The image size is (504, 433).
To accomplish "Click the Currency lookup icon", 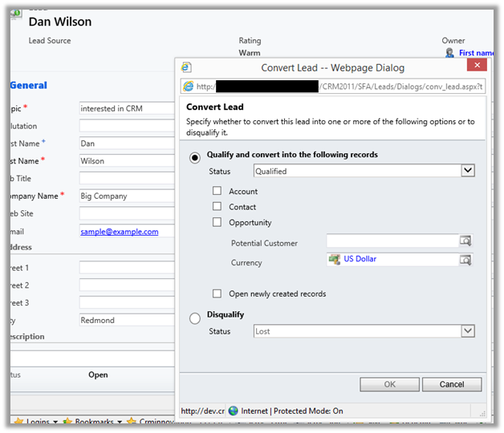I will 465,261.
